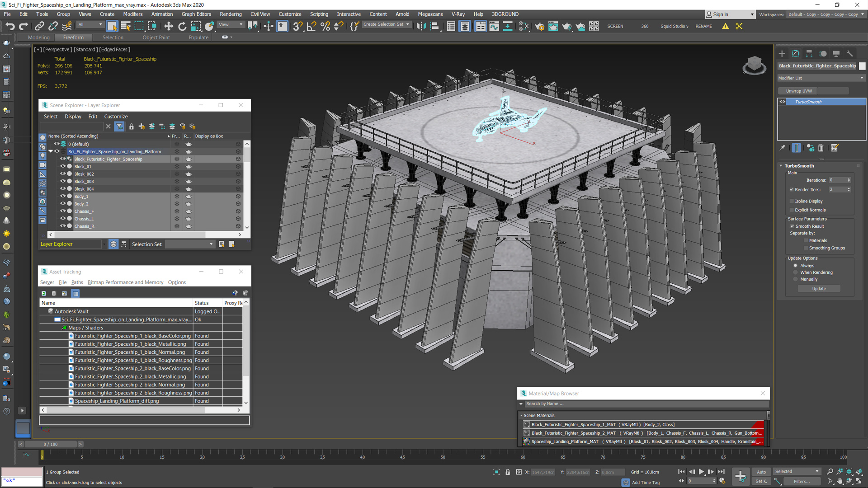Click the yellow warning triangle icon
Viewport: 868px width, 488px height.
[x=725, y=26]
